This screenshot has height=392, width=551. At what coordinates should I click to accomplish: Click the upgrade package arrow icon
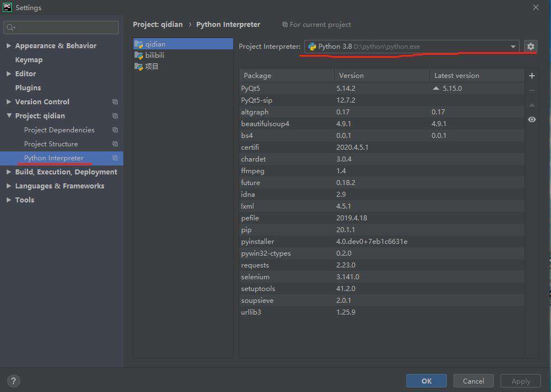tap(532, 105)
